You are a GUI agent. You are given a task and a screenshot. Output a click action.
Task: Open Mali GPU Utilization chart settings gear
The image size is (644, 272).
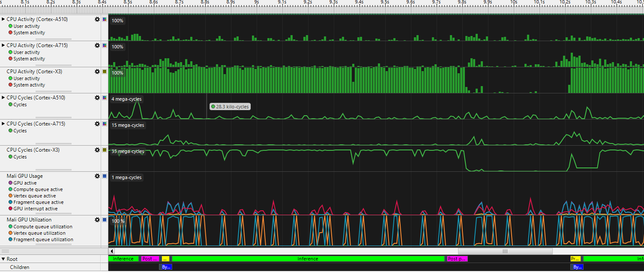coord(97,220)
